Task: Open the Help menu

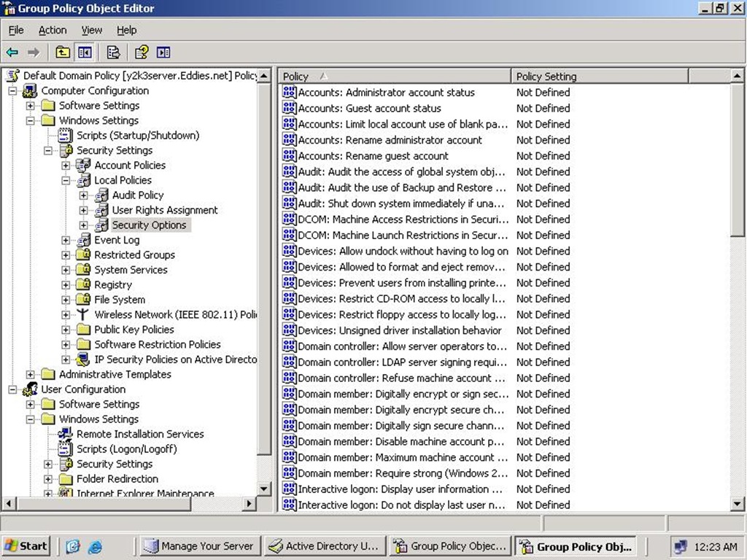Action: click(127, 30)
